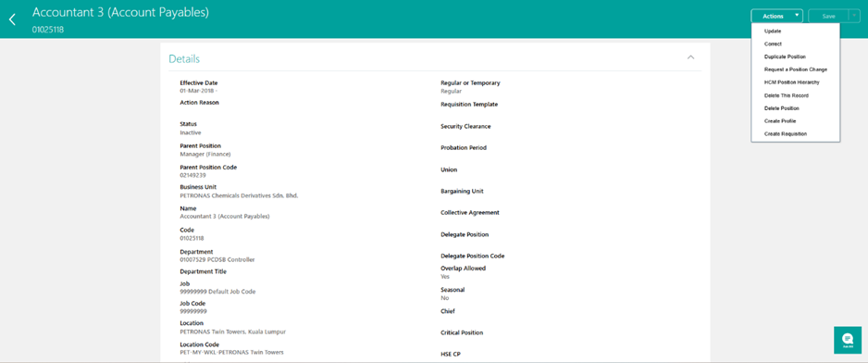Viewport: 868px width, 363px height.
Task: Click the Collective Agreement label
Action: 470,212
